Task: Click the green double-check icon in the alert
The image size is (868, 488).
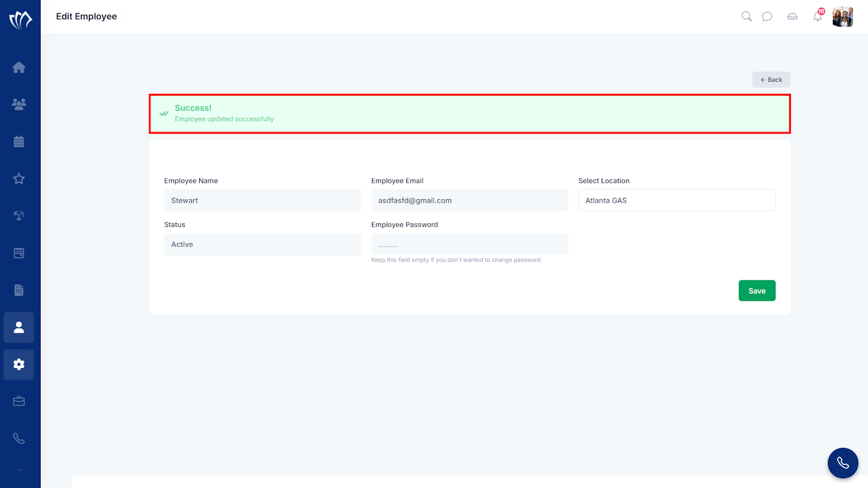Action: (164, 113)
